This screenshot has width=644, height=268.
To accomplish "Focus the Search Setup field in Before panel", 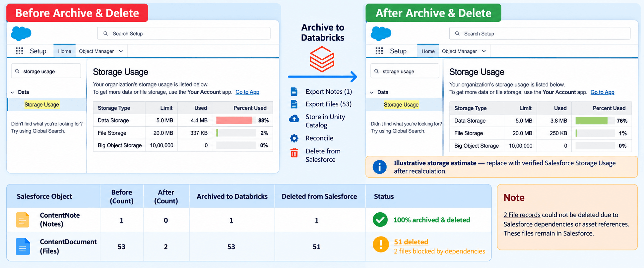I will 184,33.
